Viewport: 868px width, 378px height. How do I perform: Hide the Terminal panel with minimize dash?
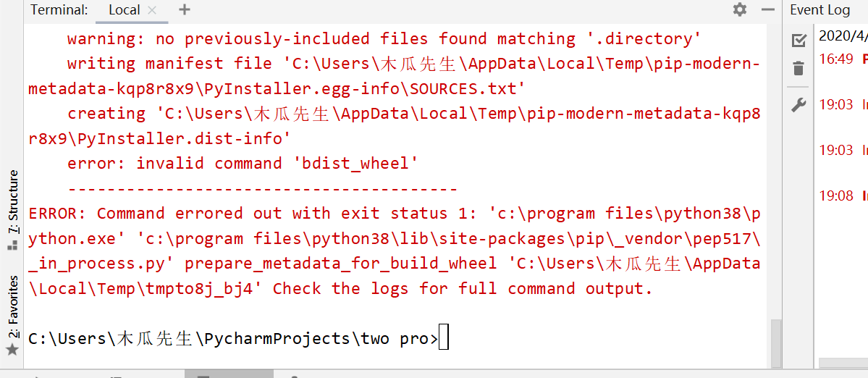pos(767,10)
